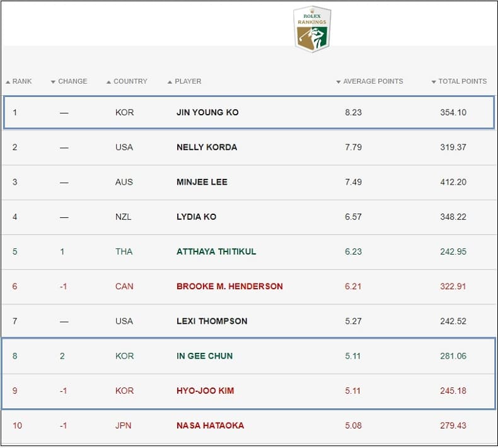Click KOR in Hyo-Joo Kim row
This screenshot has width=498, height=448.
pos(125,391)
